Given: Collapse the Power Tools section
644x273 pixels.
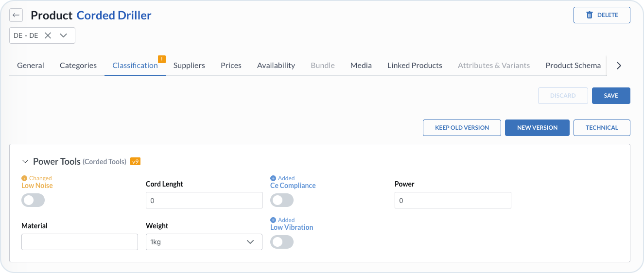Looking at the screenshot, I should coord(25,162).
